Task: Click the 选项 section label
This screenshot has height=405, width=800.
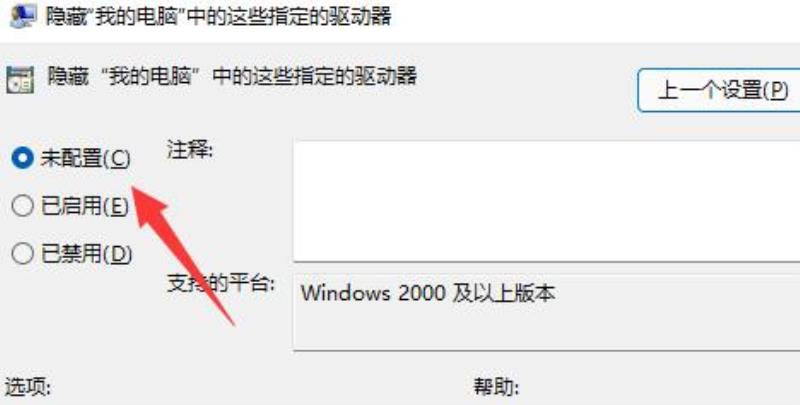Action: coord(28,388)
